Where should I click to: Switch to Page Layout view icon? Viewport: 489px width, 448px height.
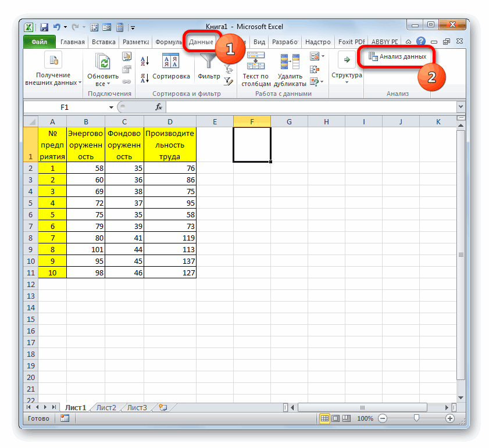coord(335,418)
